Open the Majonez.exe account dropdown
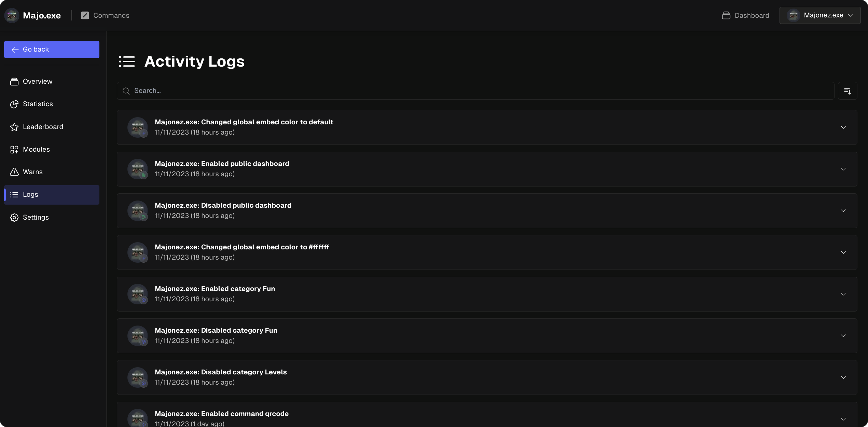The image size is (868, 427). click(820, 15)
